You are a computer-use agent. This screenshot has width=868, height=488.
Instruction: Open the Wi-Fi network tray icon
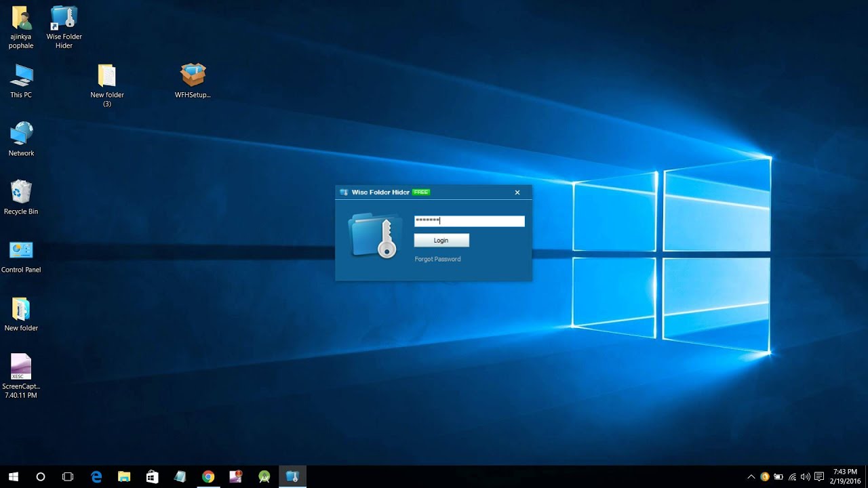pyautogui.click(x=792, y=476)
